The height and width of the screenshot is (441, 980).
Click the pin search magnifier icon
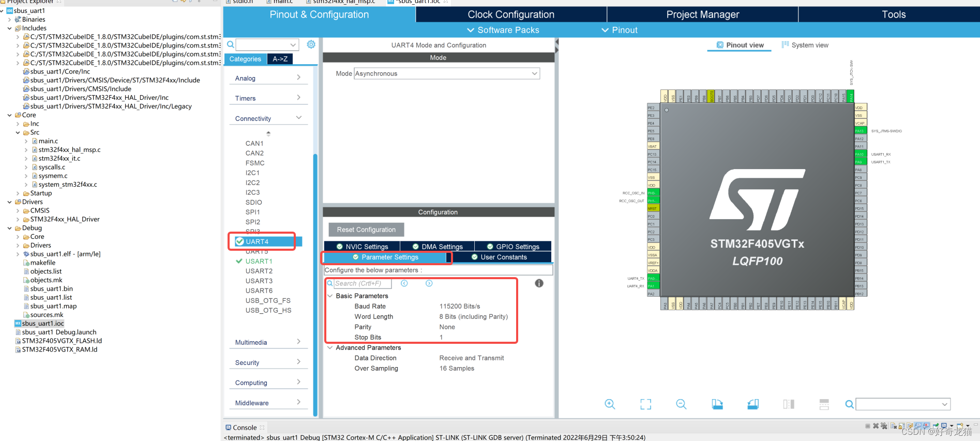[x=849, y=404]
